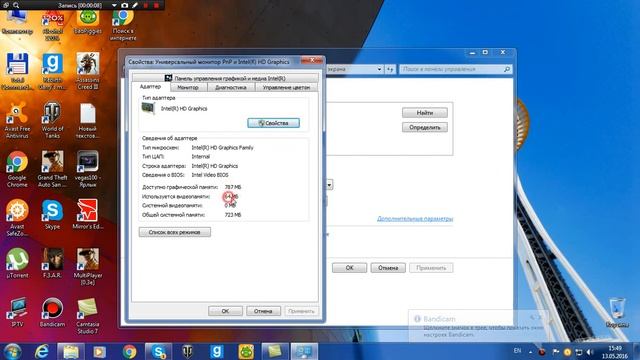The height and width of the screenshot is (360, 640).
Task: Select the new text document file icon
Action: click(x=87, y=120)
